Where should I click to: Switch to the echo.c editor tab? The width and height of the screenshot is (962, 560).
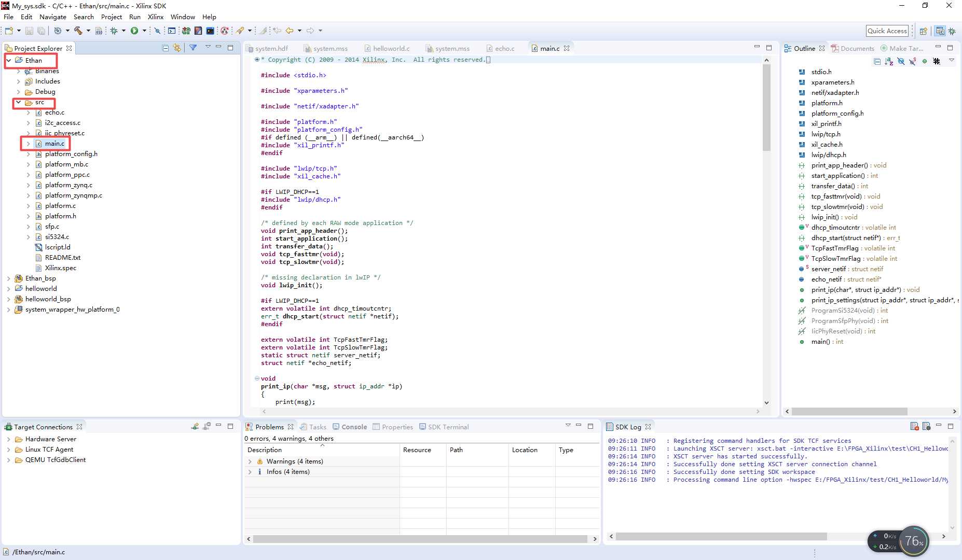[500, 48]
